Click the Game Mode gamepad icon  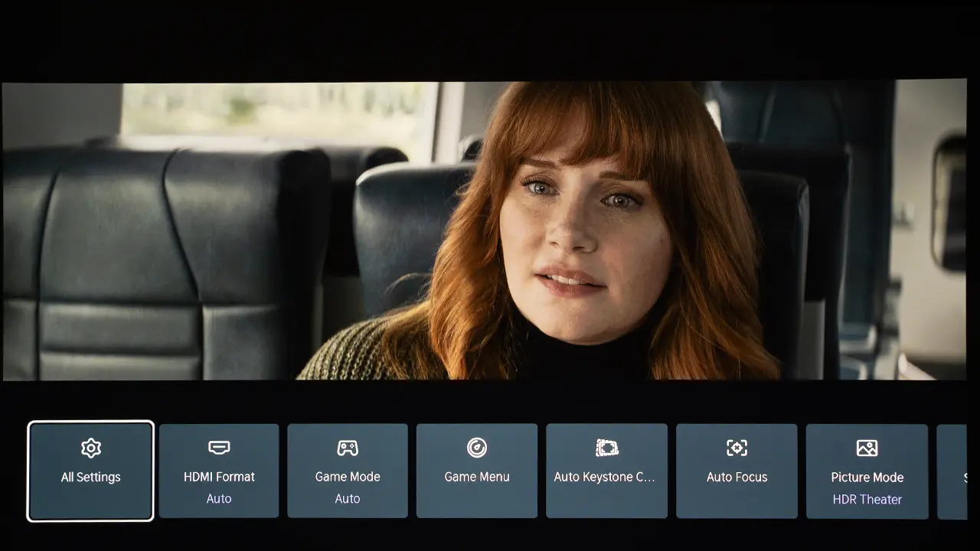coord(348,448)
